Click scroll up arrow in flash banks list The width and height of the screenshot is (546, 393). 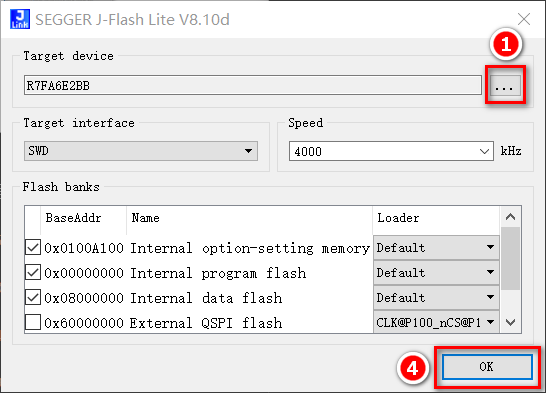510,217
